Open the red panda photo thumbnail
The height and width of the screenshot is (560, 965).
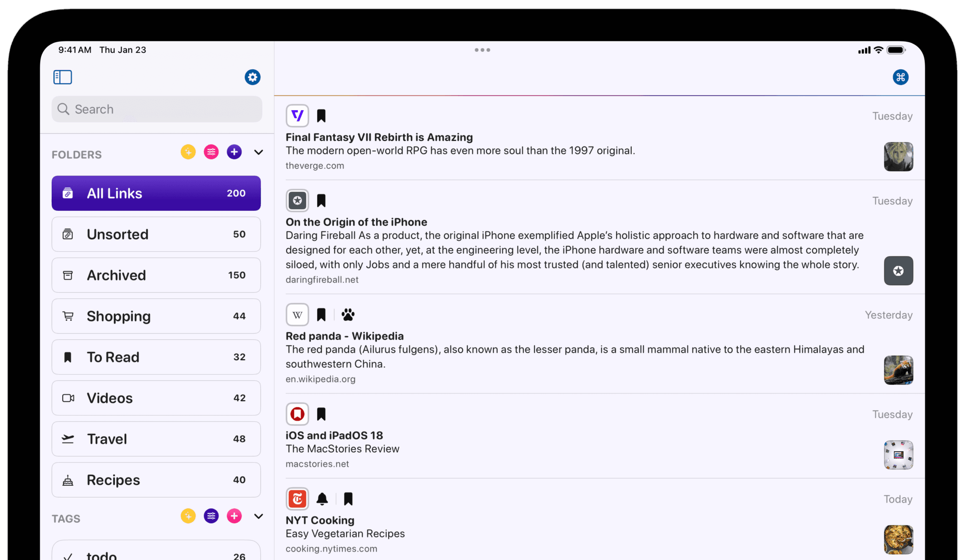click(x=898, y=370)
